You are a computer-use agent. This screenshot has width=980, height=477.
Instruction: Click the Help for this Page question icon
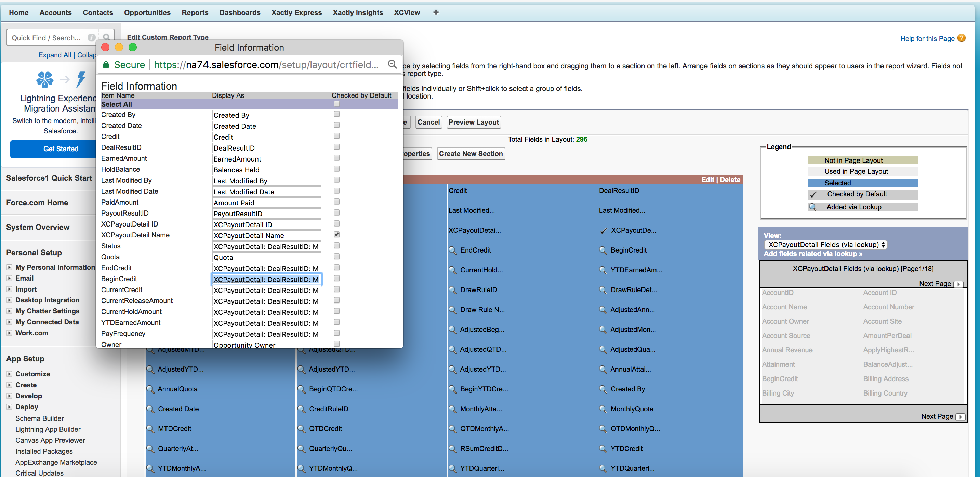coord(961,38)
